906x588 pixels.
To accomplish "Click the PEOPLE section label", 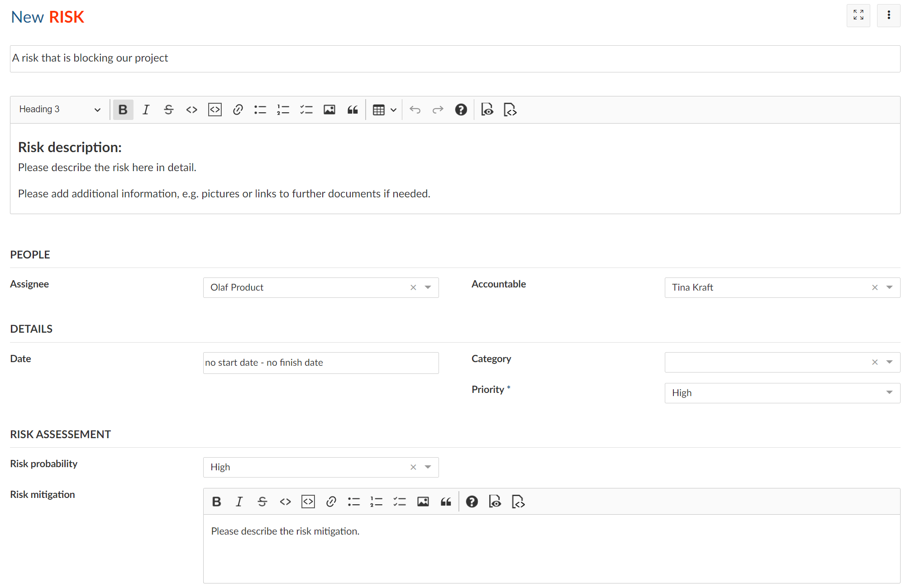I will tap(29, 254).
